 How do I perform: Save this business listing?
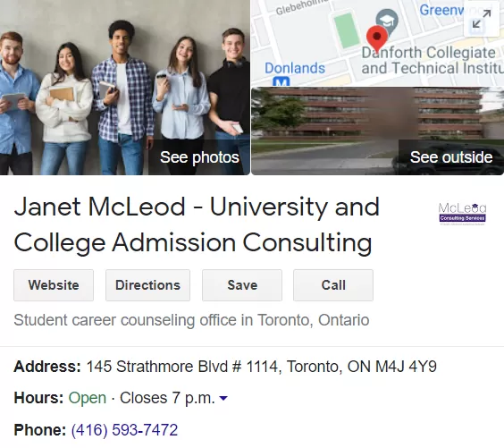click(x=242, y=285)
